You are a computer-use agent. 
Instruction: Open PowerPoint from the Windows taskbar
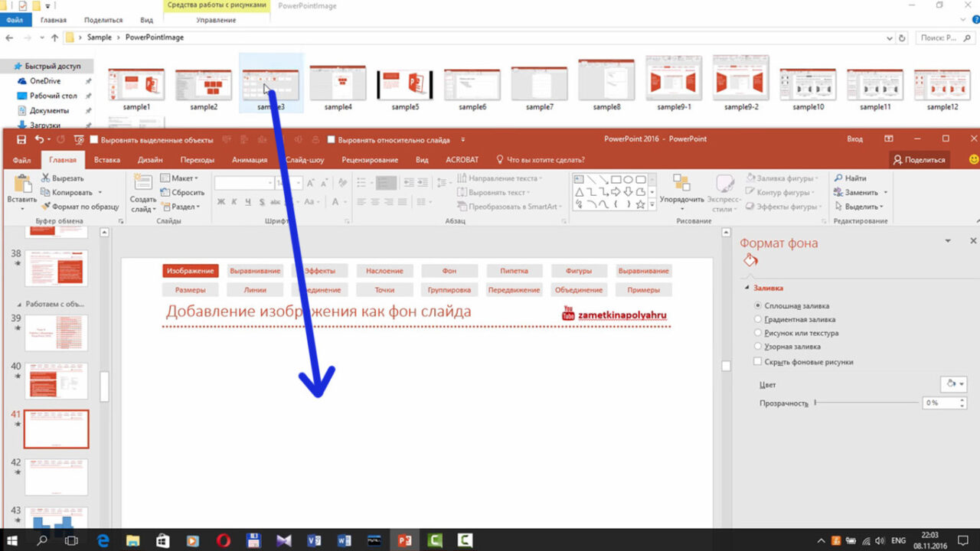point(403,540)
